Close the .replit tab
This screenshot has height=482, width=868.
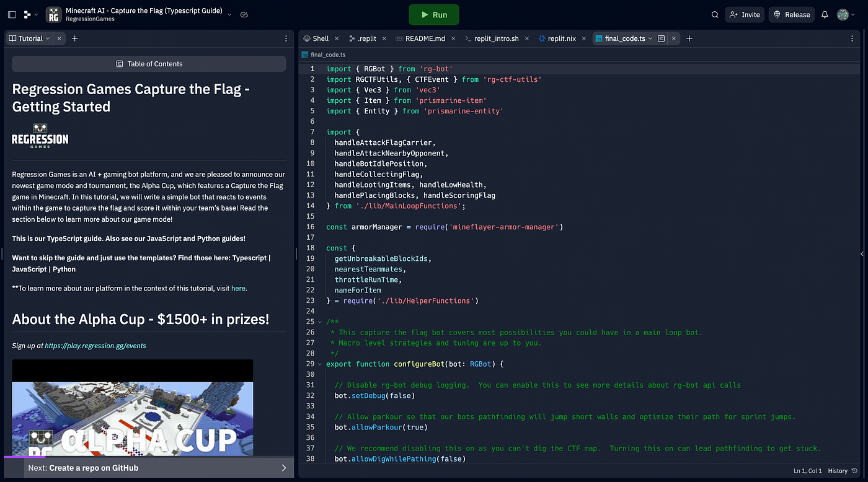(384, 38)
